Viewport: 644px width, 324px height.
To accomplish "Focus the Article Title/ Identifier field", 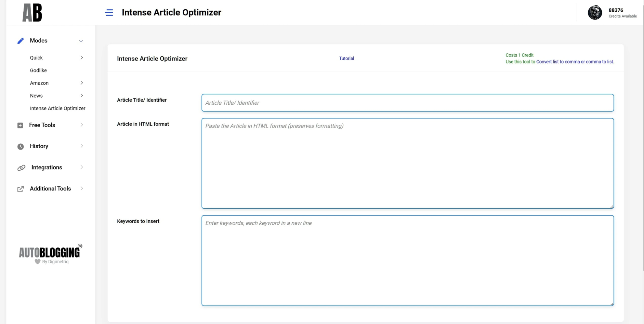I will 408,103.
